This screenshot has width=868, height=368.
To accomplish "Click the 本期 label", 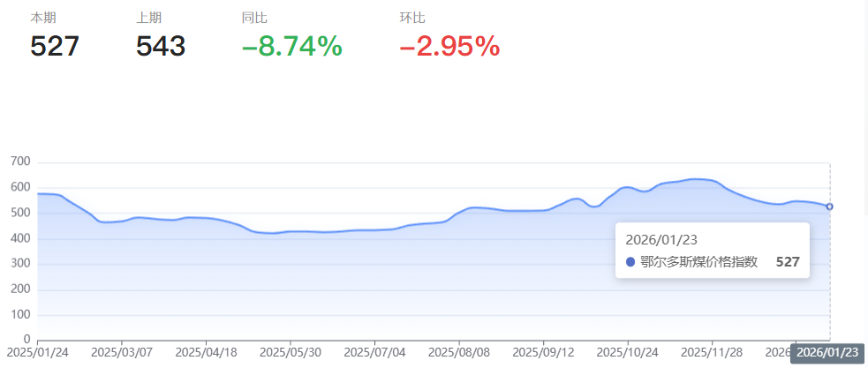I will 42,18.
